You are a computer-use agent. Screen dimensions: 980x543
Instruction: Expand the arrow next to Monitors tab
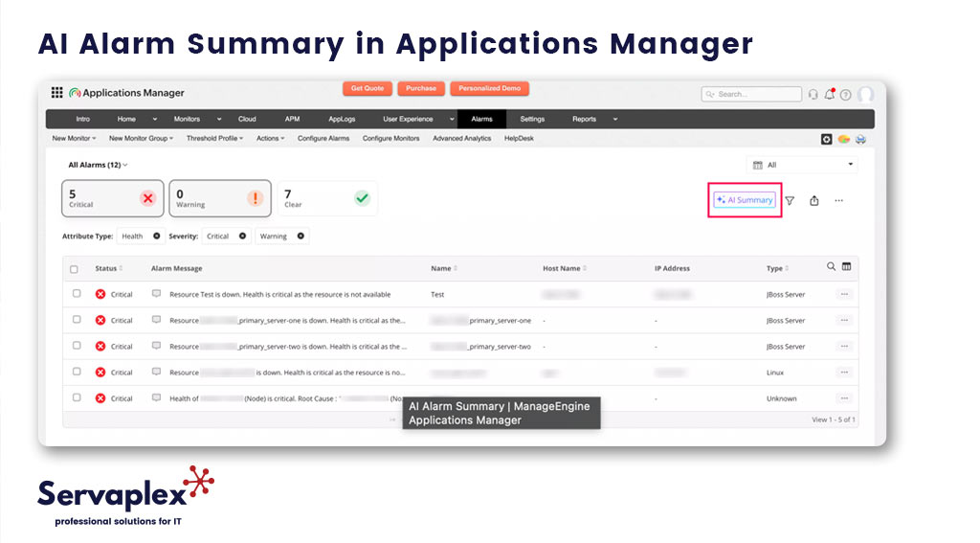coord(219,120)
